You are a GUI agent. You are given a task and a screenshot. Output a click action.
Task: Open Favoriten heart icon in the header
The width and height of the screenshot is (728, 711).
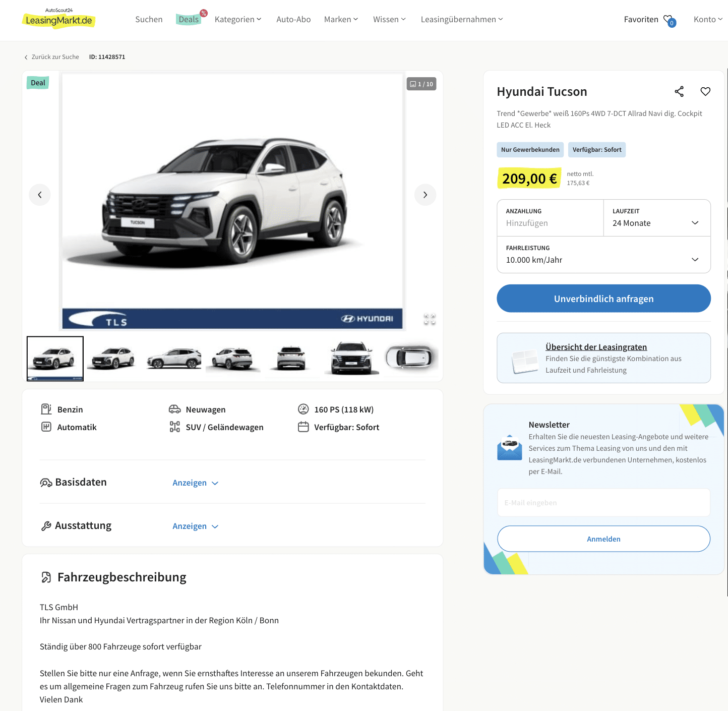pos(669,20)
